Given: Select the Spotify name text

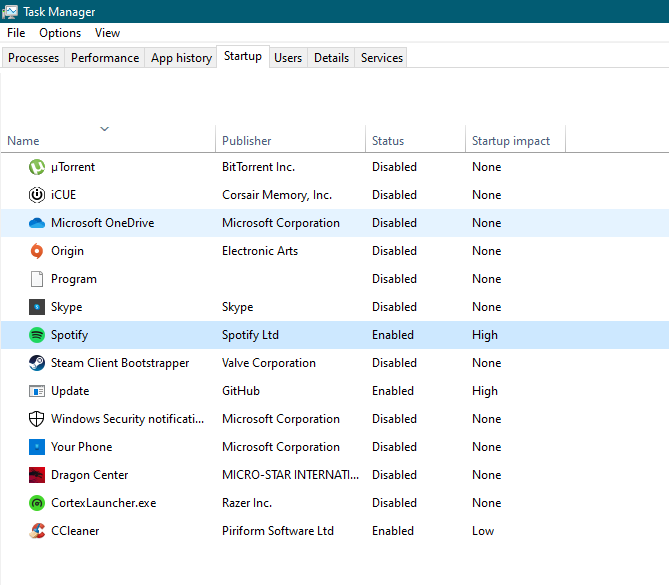Looking at the screenshot, I should 70,335.
